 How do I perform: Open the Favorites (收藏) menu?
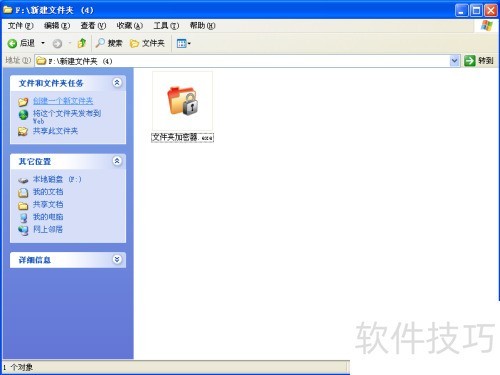(129, 26)
